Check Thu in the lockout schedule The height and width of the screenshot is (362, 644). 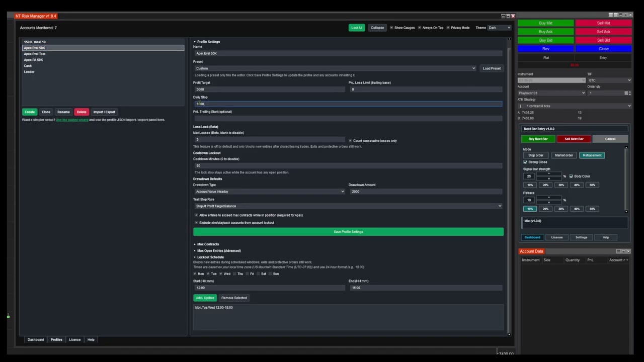(x=234, y=274)
